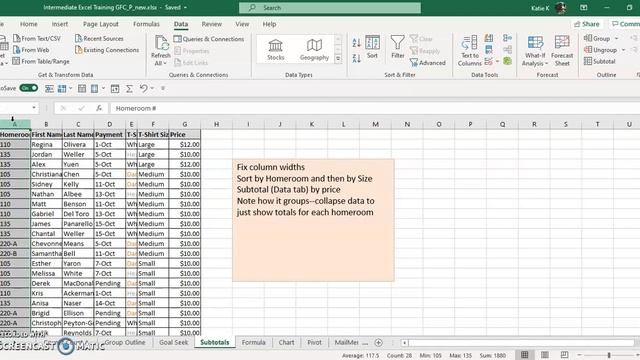Open Advanced filter options
640x360 pixels.
pos(428,63)
